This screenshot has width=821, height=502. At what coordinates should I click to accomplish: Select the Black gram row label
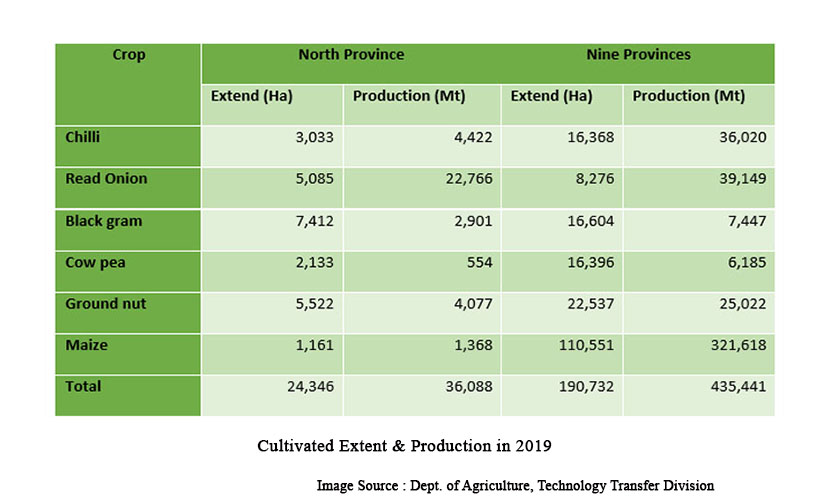tap(104, 221)
